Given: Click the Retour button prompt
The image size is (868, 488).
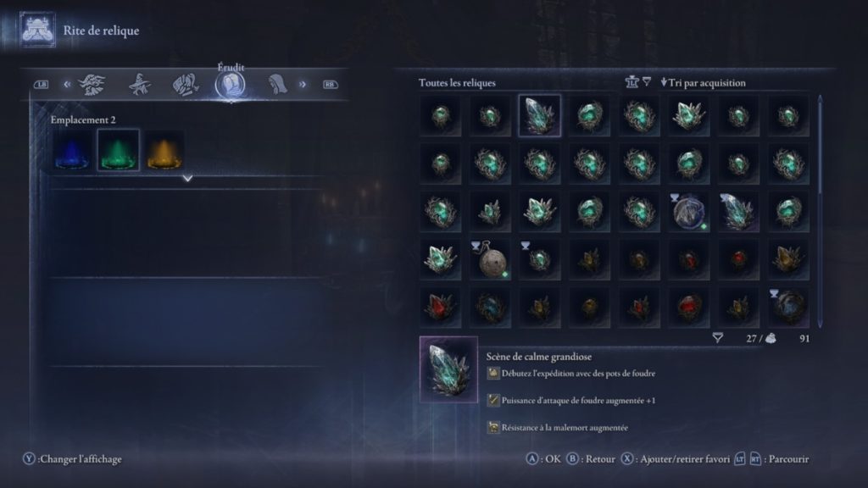Looking at the screenshot, I should point(591,458).
